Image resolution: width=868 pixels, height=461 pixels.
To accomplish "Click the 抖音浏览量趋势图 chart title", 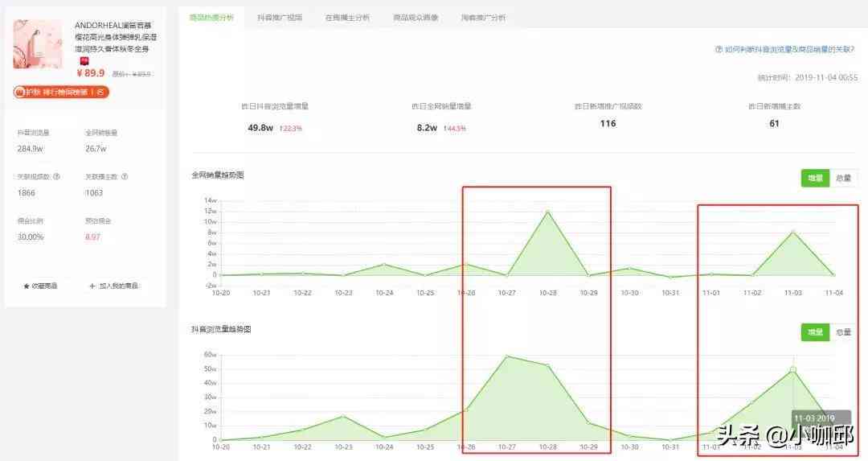I will click(221, 329).
